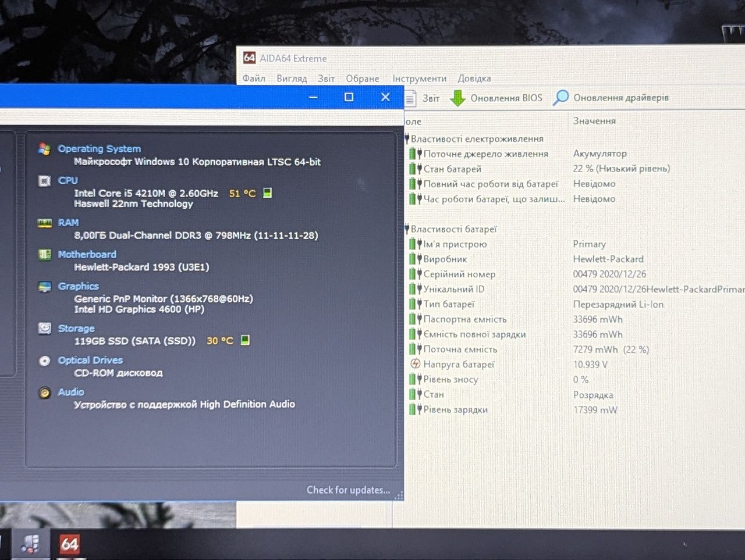Open the Довідка menu
745x560 pixels.
point(474,79)
